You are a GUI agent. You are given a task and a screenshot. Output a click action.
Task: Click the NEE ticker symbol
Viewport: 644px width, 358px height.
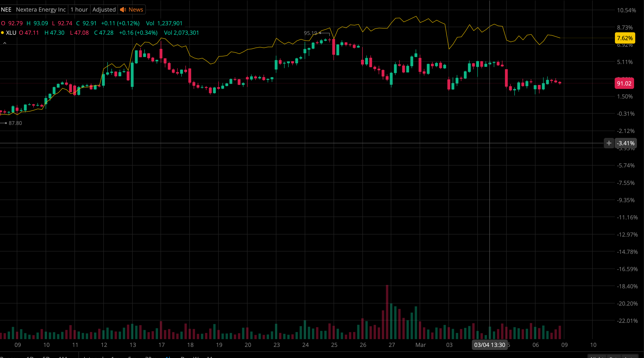(6, 9)
